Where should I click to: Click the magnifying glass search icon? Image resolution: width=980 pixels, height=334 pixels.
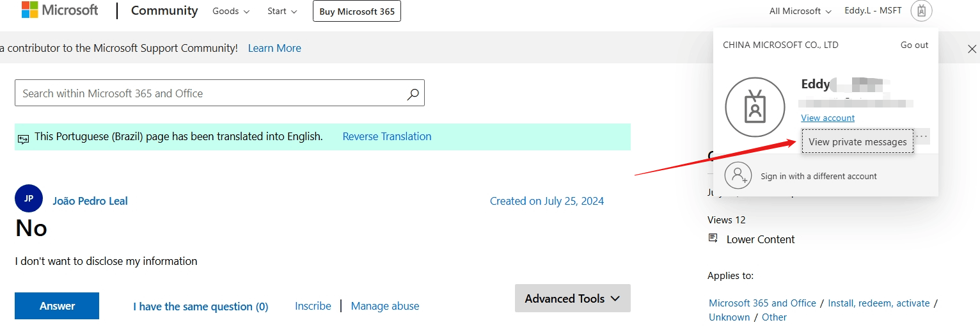click(x=413, y=94)
